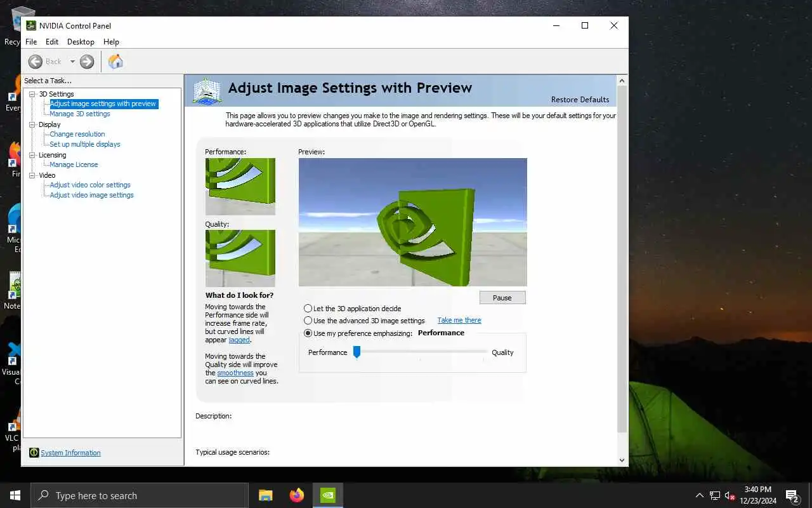Click the scrollbar down arrow

coord(622,460)
